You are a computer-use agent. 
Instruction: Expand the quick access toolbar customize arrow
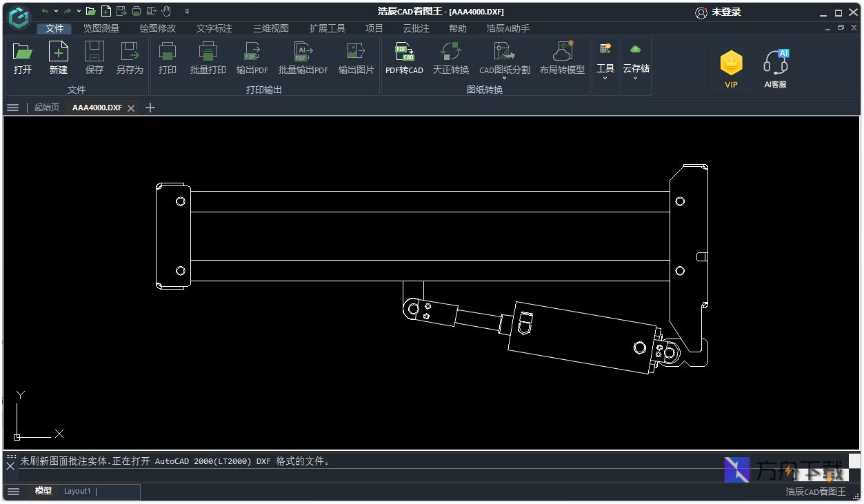[x=187, y=11]
